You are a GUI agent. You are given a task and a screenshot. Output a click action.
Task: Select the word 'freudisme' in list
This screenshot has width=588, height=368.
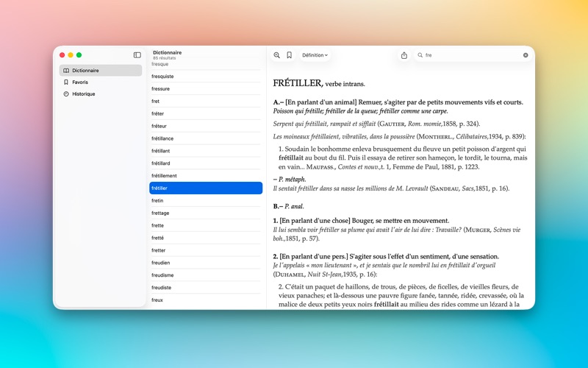[x=206, y=275]
